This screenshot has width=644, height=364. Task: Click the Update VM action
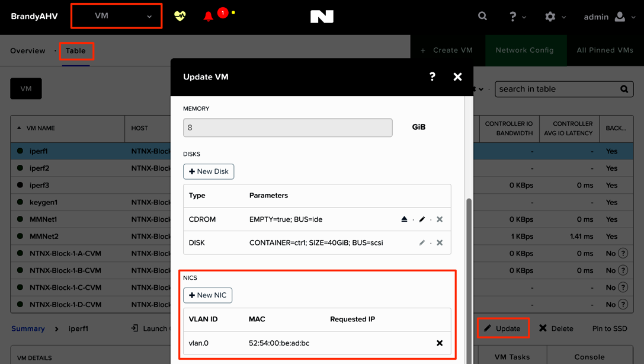(x=503, y=328)
